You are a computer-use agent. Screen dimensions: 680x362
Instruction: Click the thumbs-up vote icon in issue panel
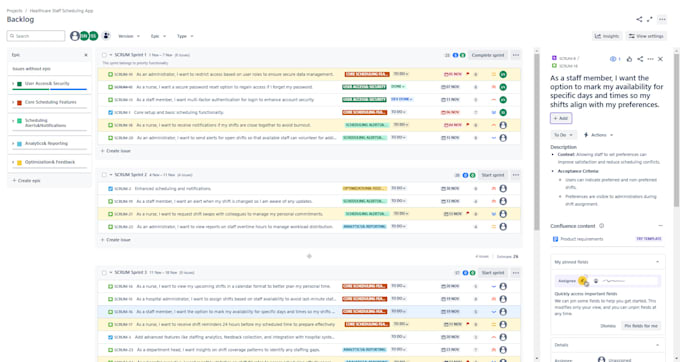tap(629, 59)
